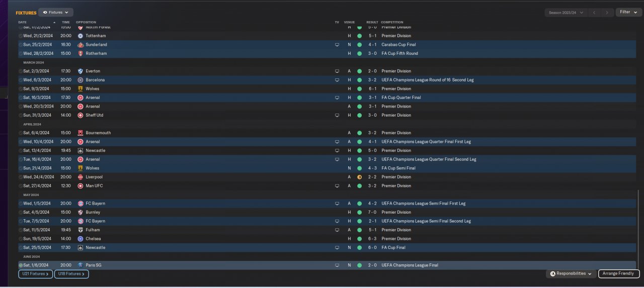Click the Rotherham club badge
The width and height of the screenshot is (644, 288).
[x=80, y=53]
